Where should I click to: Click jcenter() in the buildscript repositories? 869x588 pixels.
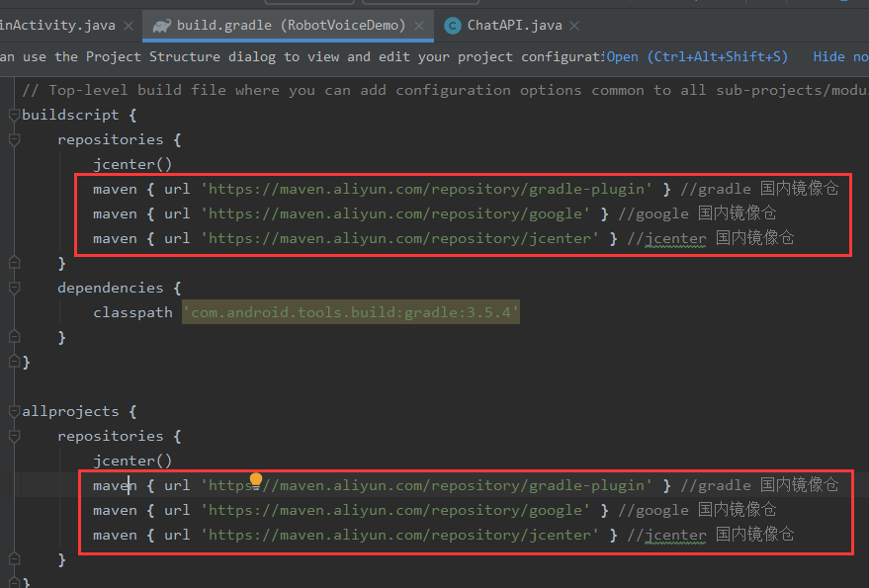coord(132,165)
